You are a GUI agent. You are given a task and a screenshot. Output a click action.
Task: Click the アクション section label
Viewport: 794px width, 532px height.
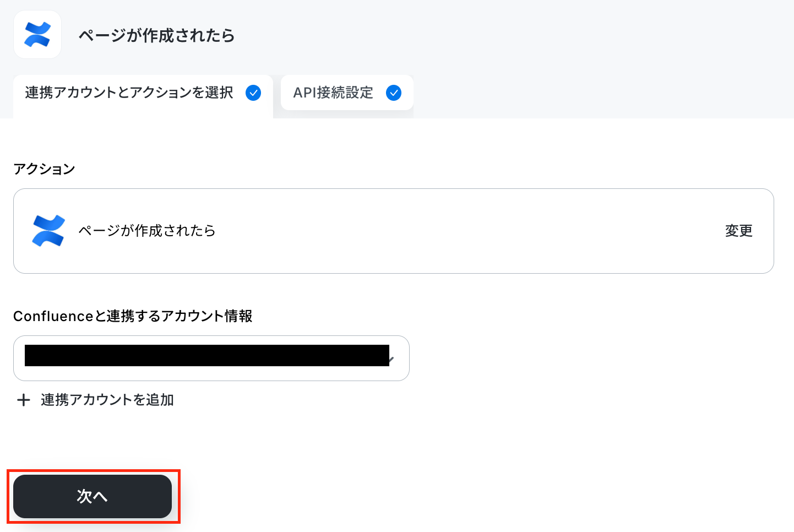click(44, 169)
